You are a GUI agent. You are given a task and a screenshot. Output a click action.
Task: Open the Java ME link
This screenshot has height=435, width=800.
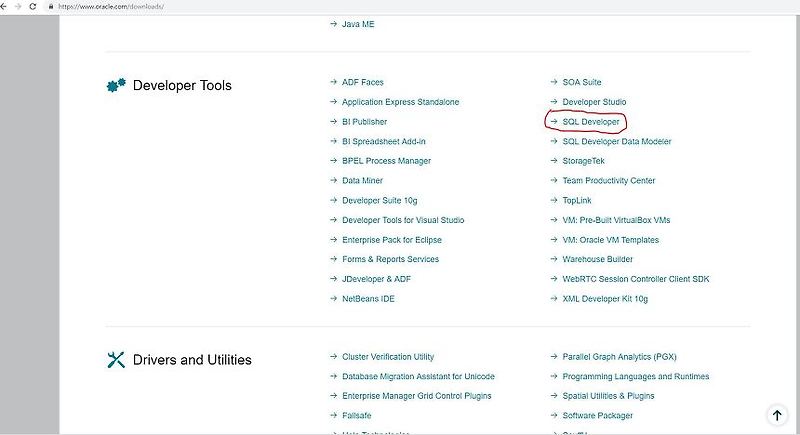[358, 24]
